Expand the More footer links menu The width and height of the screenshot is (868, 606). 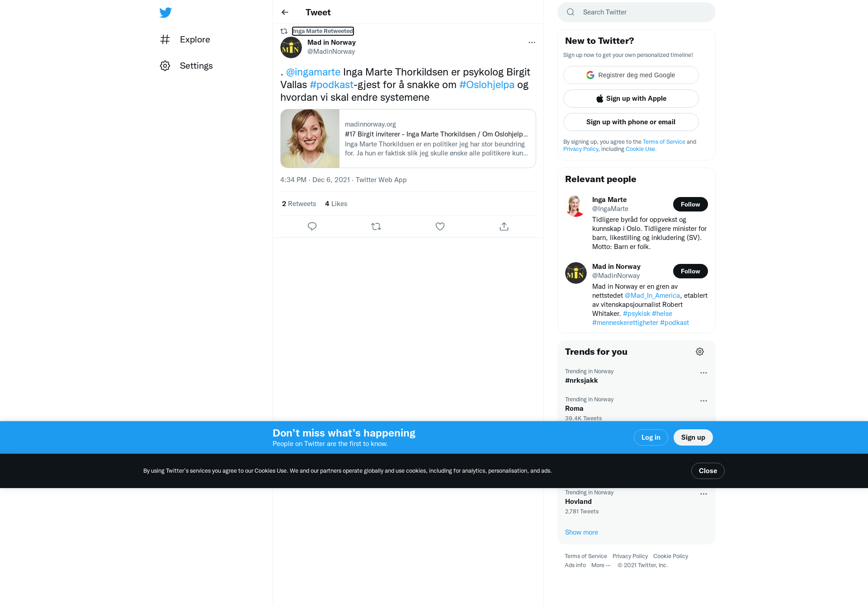tap(601, 565)
